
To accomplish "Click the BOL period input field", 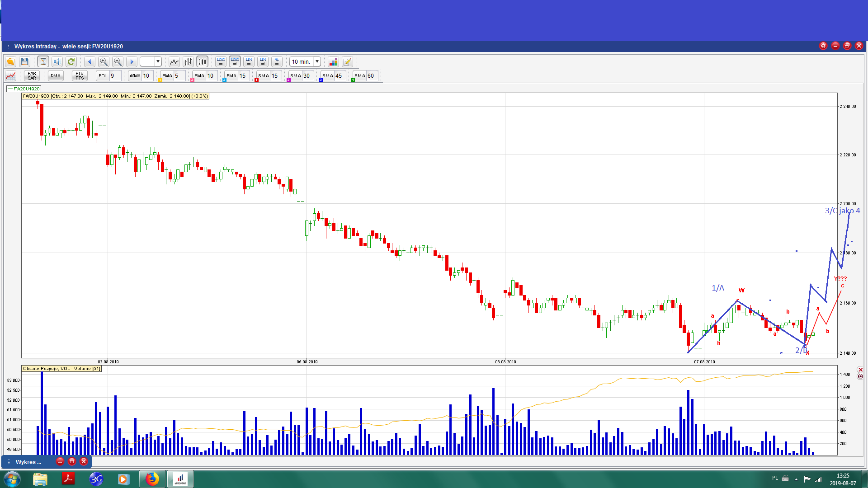I will pyautogui.click(x=115, y=75).
